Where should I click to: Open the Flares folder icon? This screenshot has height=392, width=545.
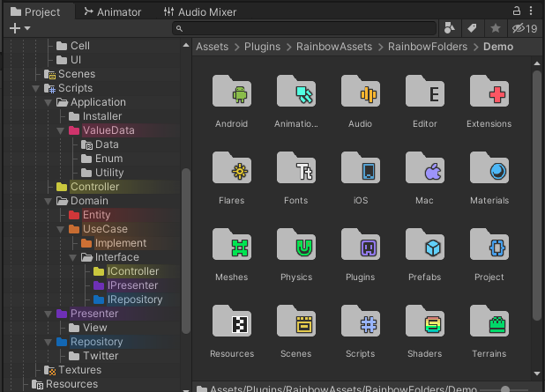[232, 170]
